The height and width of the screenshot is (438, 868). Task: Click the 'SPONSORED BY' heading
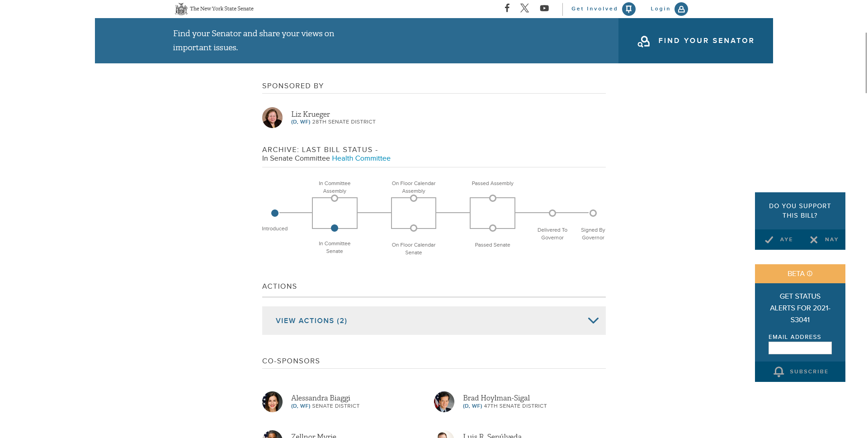(293, 86)
